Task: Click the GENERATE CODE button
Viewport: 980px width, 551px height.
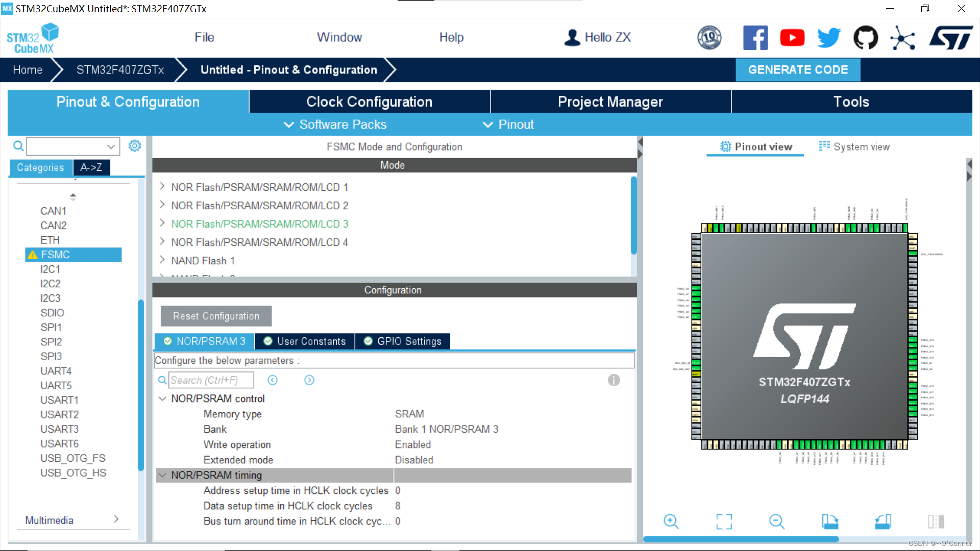Action: pos(797,70)
